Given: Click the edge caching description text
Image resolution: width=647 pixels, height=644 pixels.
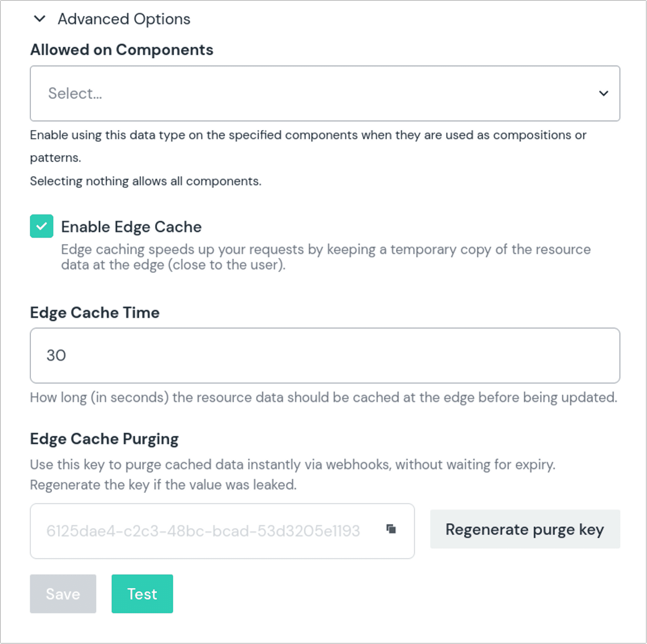Looking at the screenshot, I should 325,257.
